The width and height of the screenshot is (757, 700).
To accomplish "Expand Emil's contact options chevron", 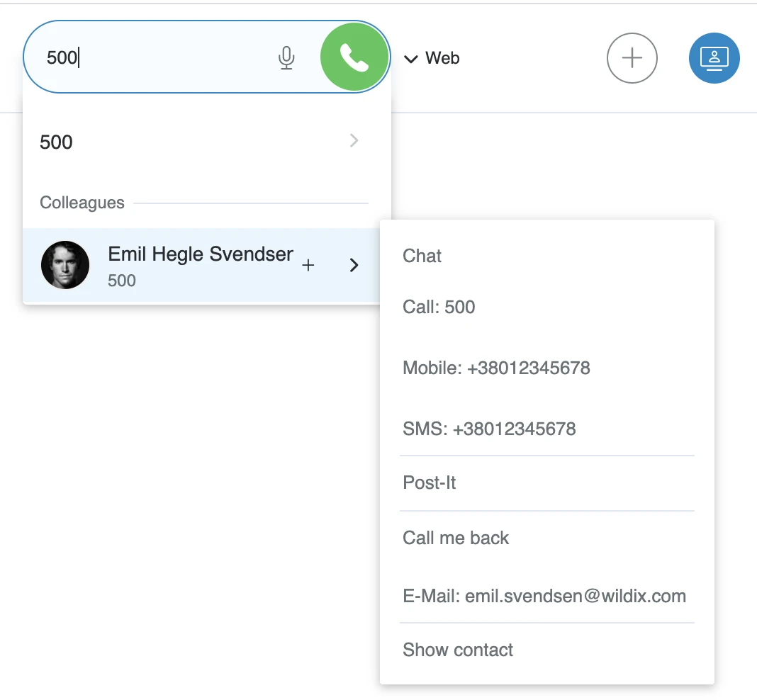I will coord(354,266).
